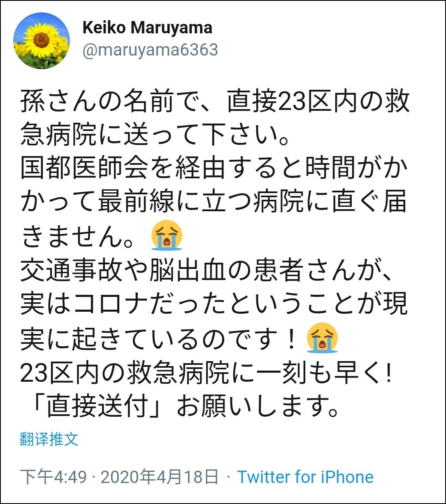Open the @maruyama6363 handle
The width and height of the screenshot is (446, 504).
(x=150, y=50)
